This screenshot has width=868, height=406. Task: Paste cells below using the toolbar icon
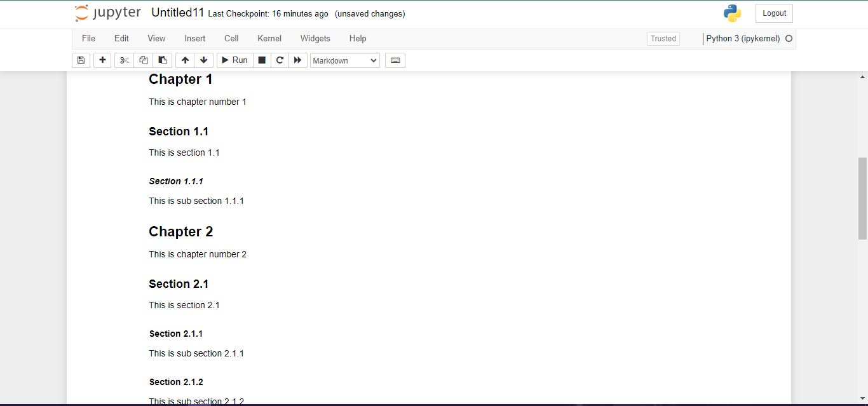click(x=163, y=60)
